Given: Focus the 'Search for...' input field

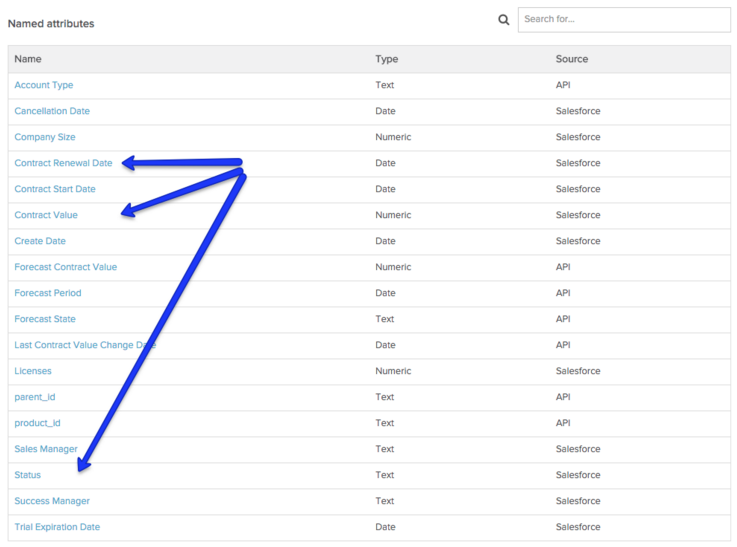Looking at the screenshot, I should [624, 20].
